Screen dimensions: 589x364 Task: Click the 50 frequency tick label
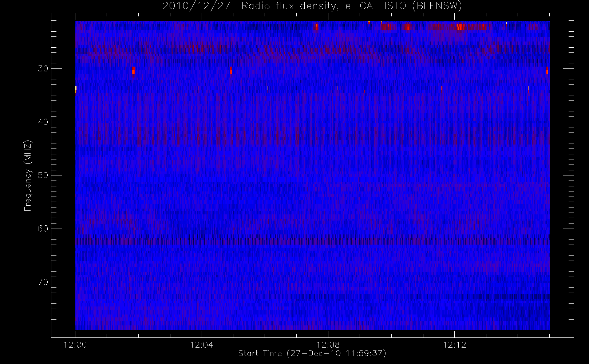pyautogui.click(x=43, y=175)
